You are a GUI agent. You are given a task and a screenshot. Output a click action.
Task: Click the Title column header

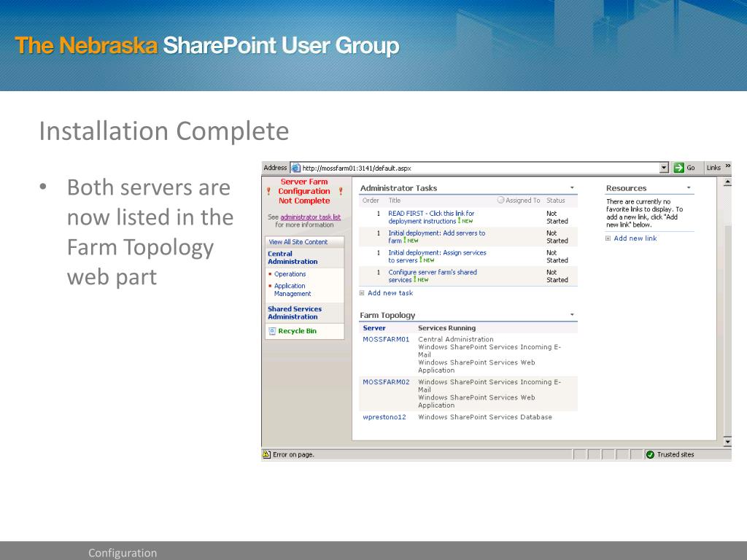pyautogui.click(x=395, y=201)
